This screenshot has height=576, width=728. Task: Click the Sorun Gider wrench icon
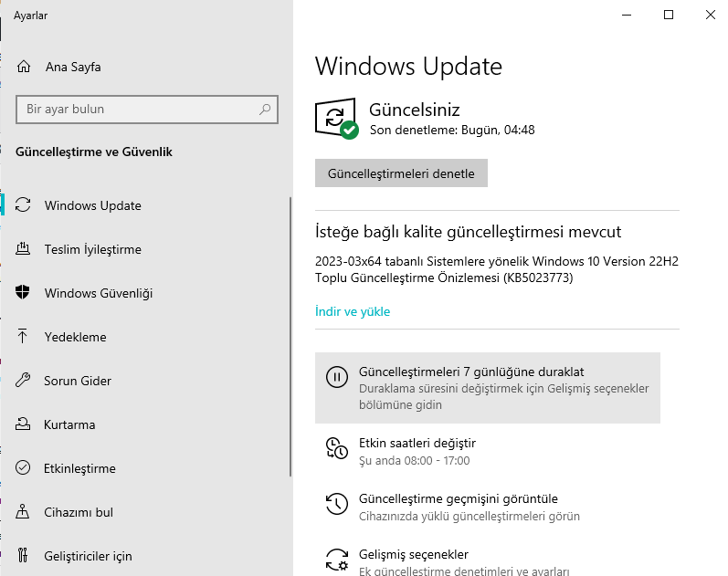(23, 380)
